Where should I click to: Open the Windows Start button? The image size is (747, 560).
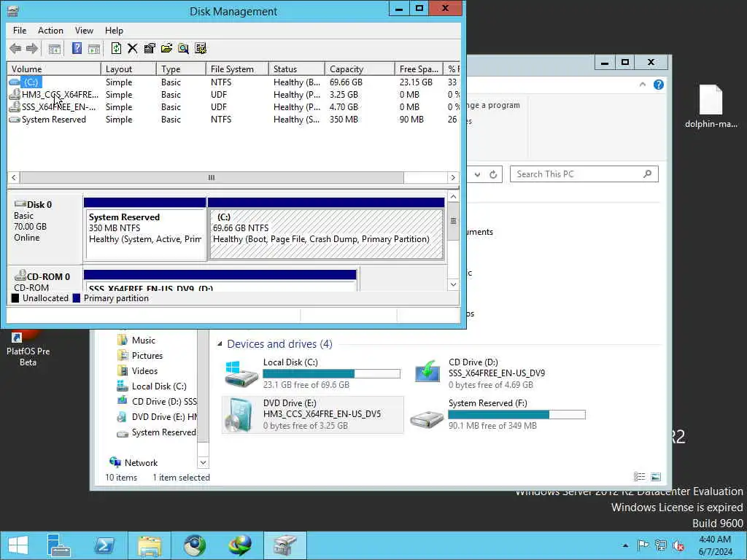[18, 545]
